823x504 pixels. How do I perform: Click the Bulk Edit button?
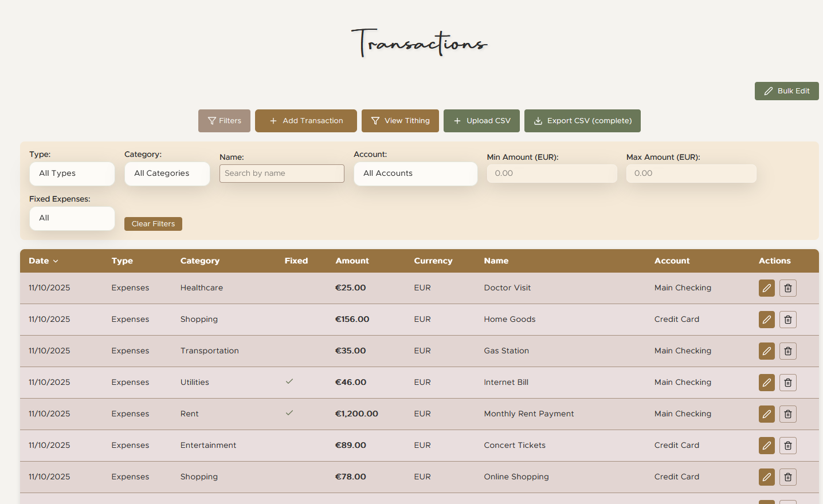click(x=786, y=91)
